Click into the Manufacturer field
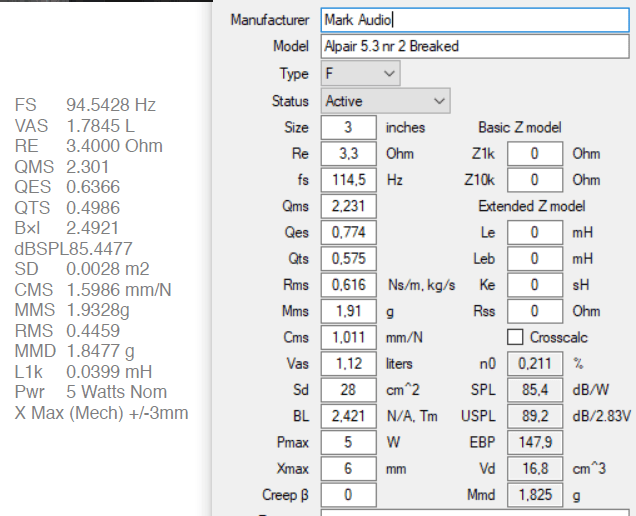636x516 pixels. pyautogui.click(x=475, y=20)
